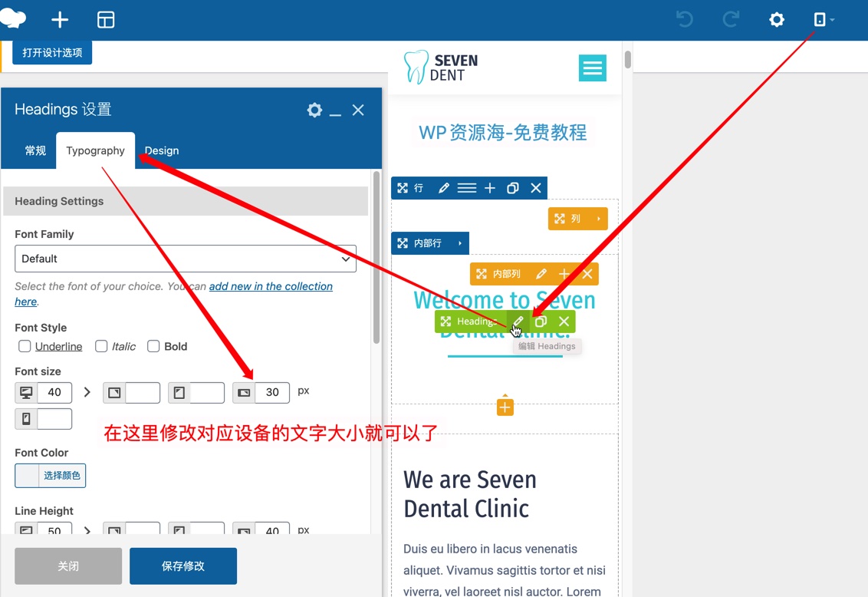Click move handle on 列 column control
This screenshot has width=868, height=597.
click(560, 219)
